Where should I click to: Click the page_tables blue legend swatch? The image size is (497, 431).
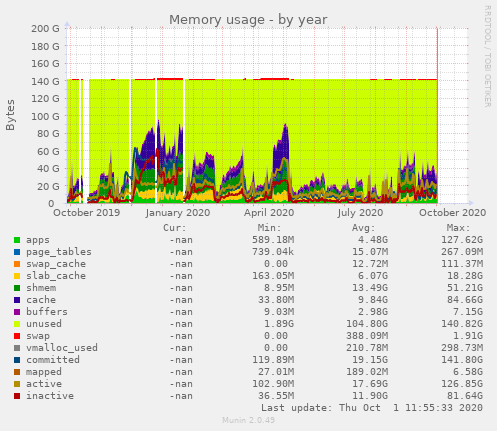coord(17,252)
